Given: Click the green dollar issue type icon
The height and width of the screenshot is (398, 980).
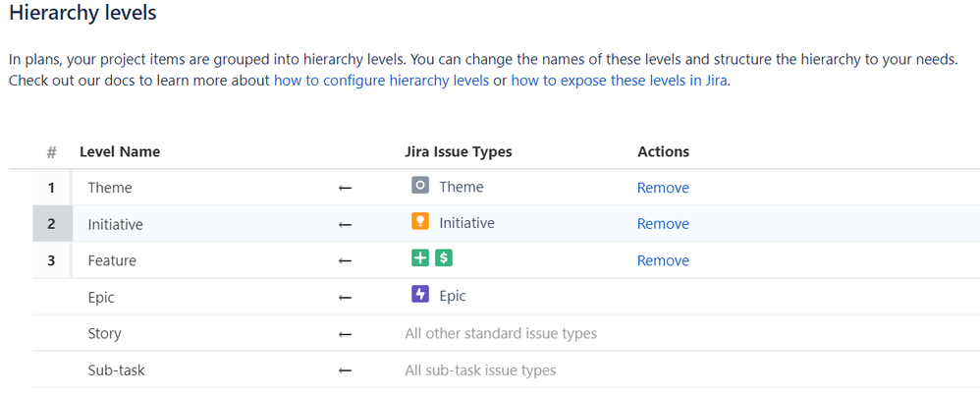Looking at the screenshot, I should [444, 258].
